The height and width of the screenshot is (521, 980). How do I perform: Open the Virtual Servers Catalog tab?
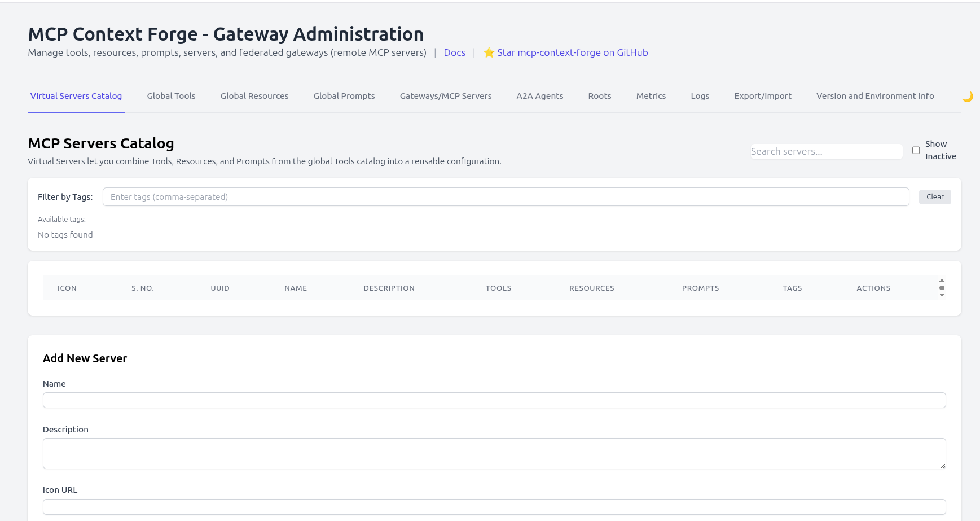76,96
